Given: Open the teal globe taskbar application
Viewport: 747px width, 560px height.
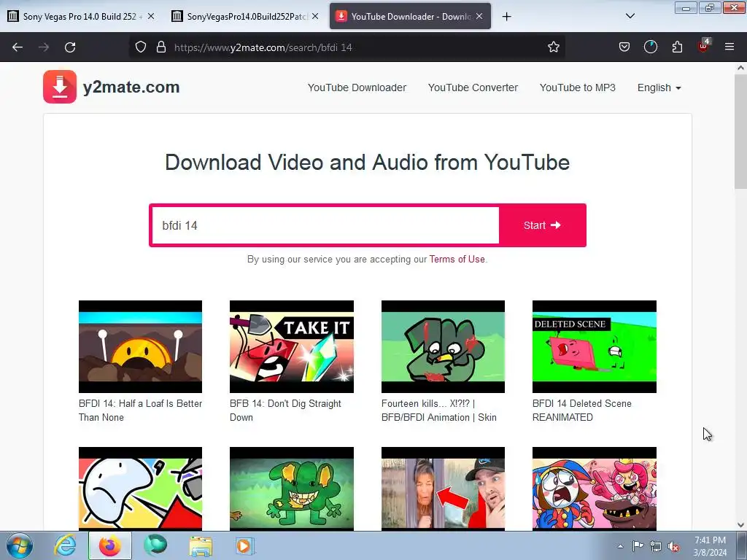Looking at the screenshot, I should (x=155, y=545).
